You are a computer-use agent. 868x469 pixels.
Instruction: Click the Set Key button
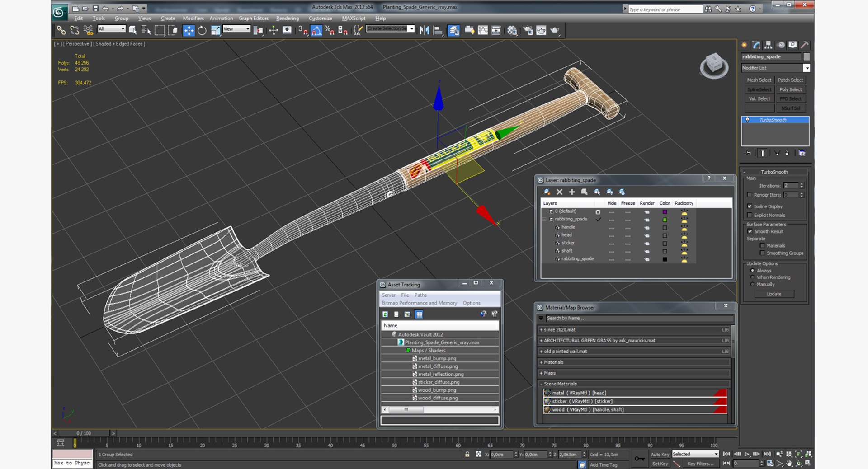pos(660,464)
